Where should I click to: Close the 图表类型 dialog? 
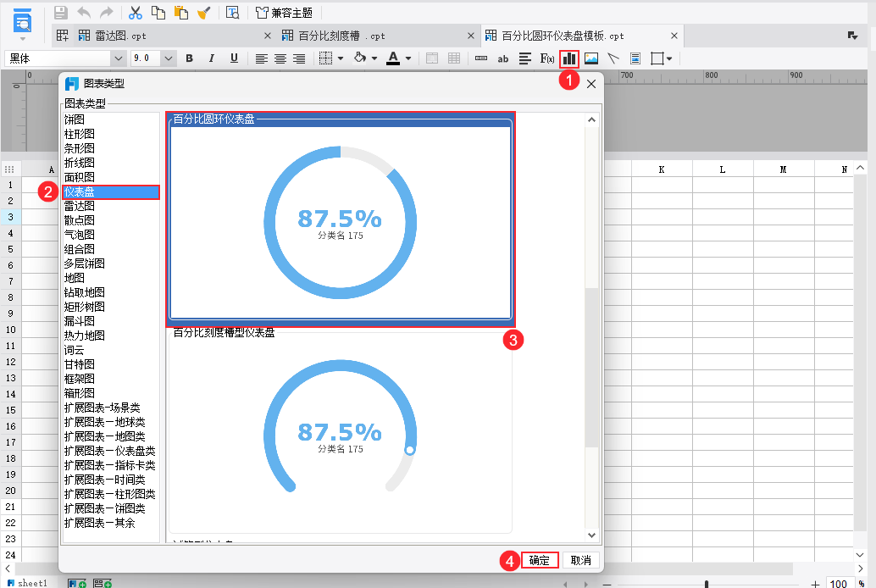coord(591,84)
